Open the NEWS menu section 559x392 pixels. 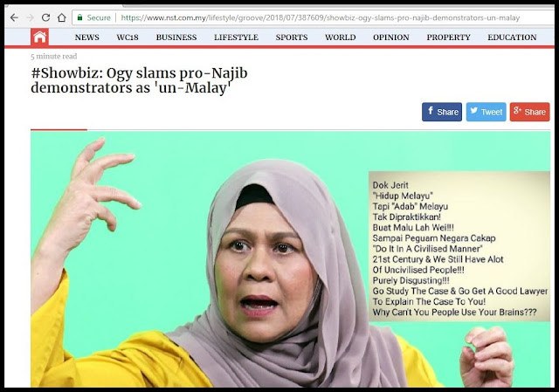click(x=87, y=38)
